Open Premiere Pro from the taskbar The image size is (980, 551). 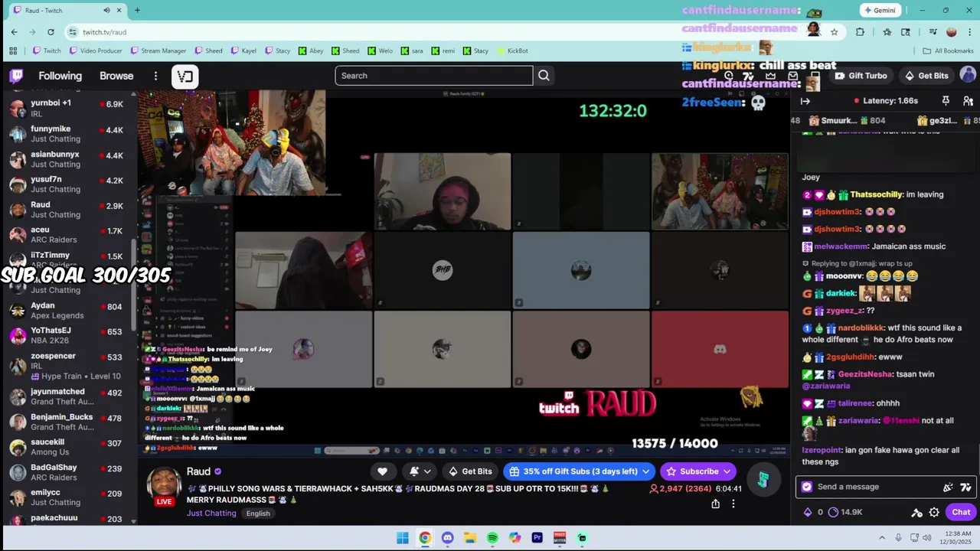tap(537, 538)
